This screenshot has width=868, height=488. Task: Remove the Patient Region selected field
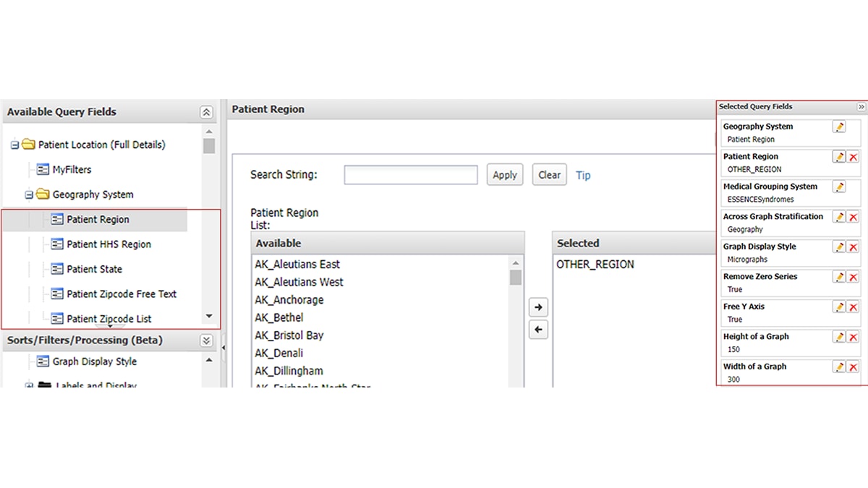tap(854, 157)
